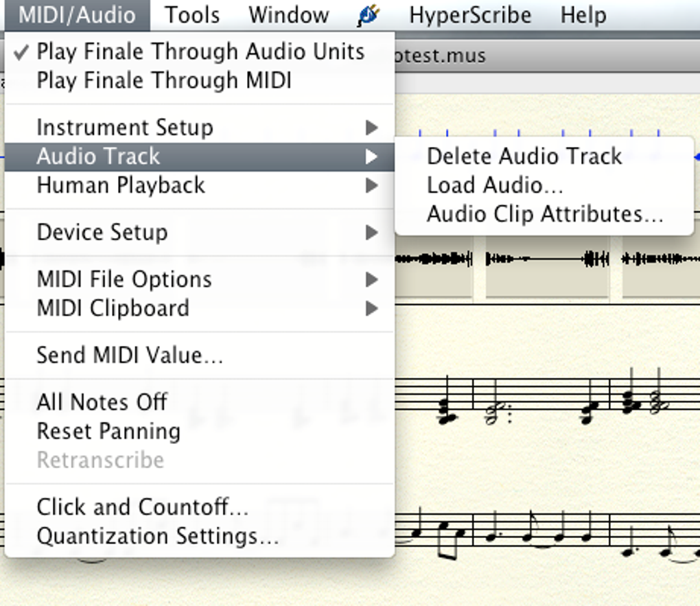700x606 pixels.
Task: Open the Window menu
Action: [x=289, y=15]
